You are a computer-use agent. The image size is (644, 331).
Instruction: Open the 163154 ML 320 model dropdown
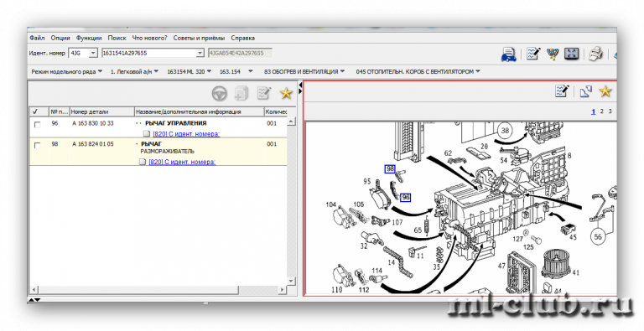pyautogui.click(x=189, y=71)
